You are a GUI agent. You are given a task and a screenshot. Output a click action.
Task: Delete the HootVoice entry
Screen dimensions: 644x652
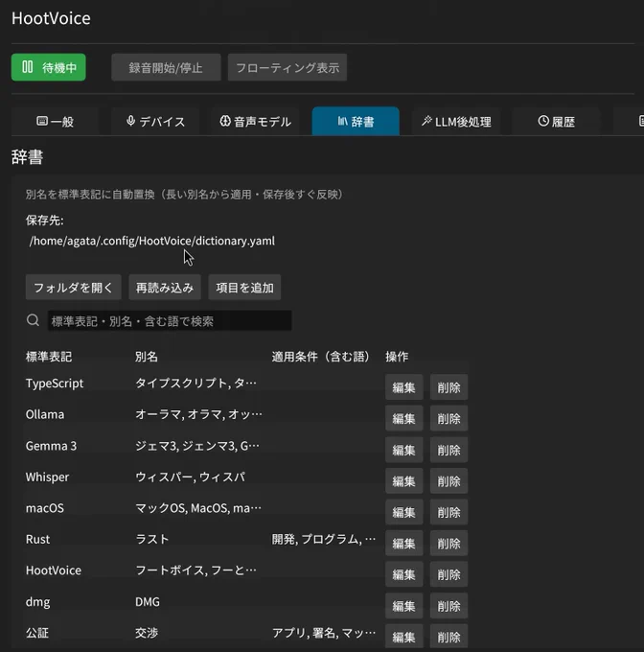coord(448,574)
